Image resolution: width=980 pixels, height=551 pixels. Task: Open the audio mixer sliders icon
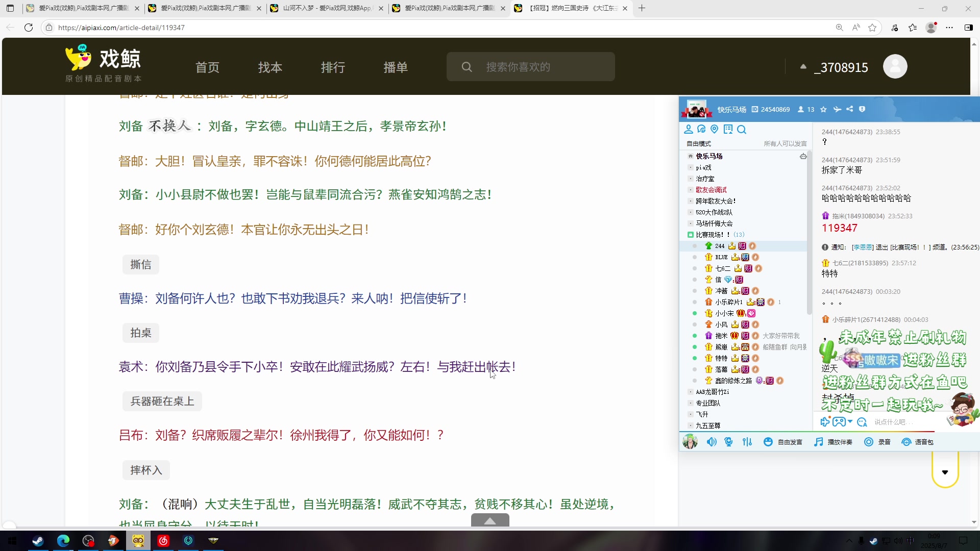point(747,442)
